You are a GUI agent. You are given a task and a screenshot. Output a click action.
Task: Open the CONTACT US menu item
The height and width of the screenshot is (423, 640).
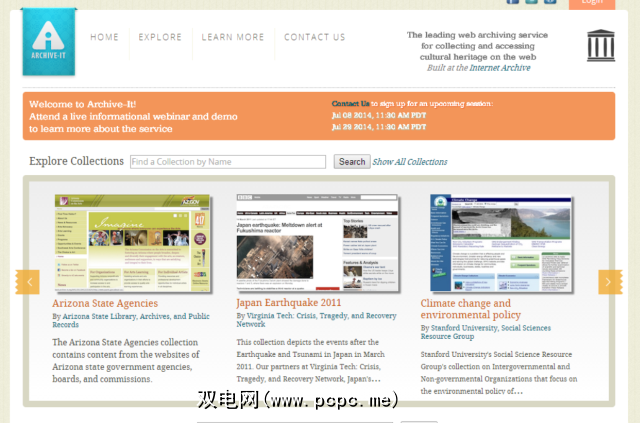315,37
